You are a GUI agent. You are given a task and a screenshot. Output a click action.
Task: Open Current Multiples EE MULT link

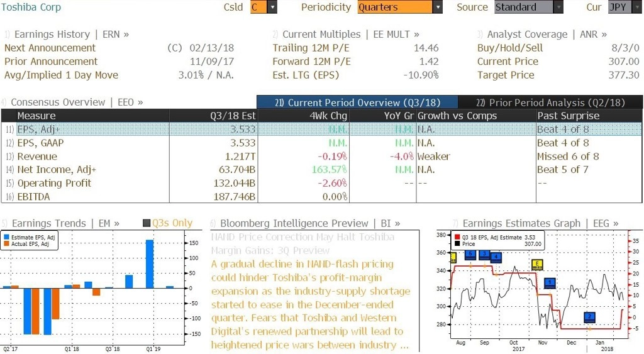click(351, 35)
